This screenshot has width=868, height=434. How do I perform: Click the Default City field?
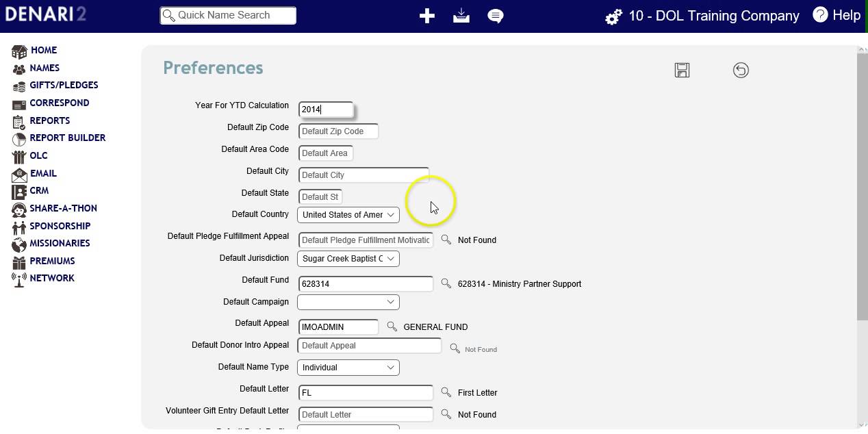[x=363, y=175]
